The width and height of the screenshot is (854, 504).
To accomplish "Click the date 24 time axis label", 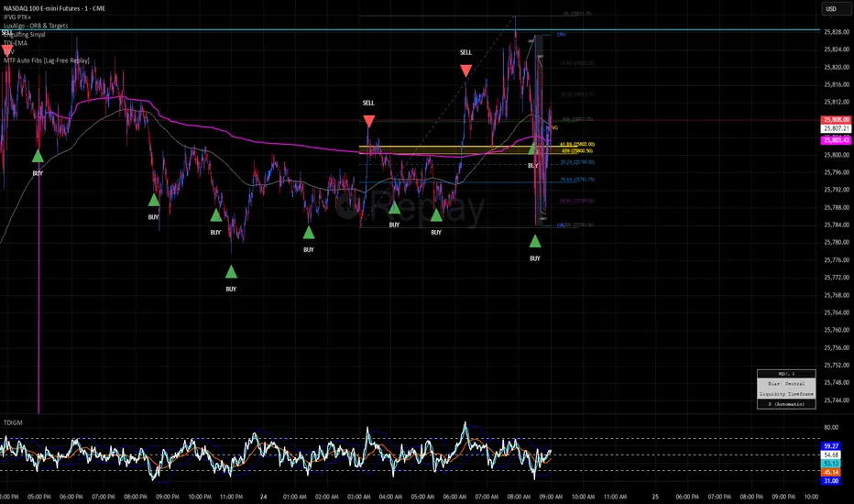I will coord(264,497).
